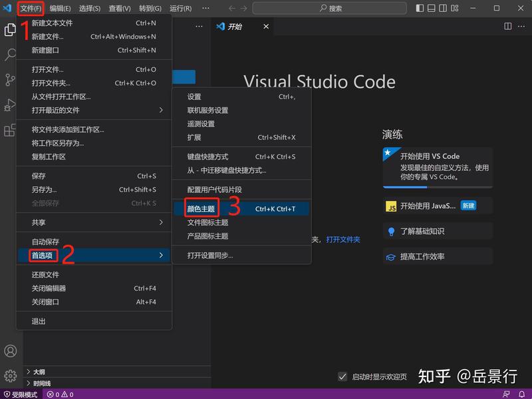The width and height of the screenshot is (532, 399).
Task: Open side bar views ellipsis menu
Action: [x=199, y=26]
